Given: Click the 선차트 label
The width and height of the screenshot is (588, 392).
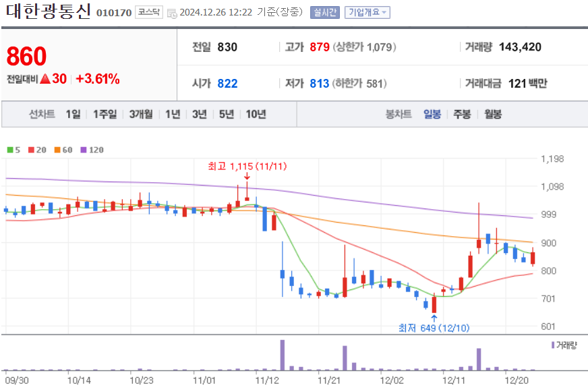Looking at the screenshot, I should (x=42, y=114).
